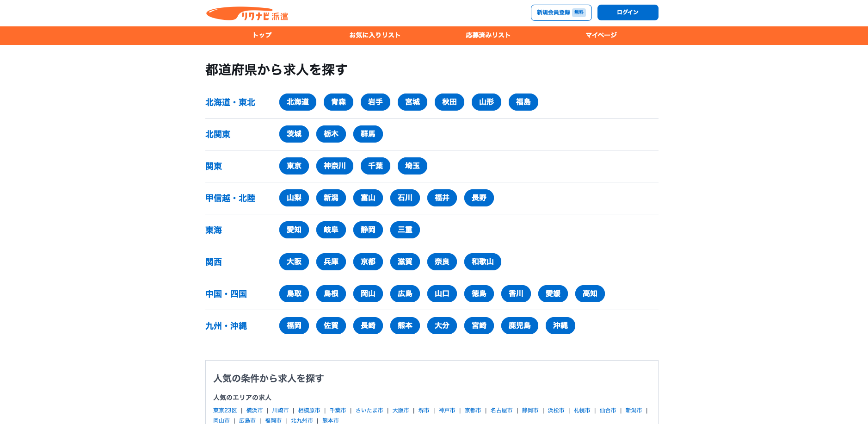Choose the 東京 prefecture button
868x424 pixels.
pos(294,166)
